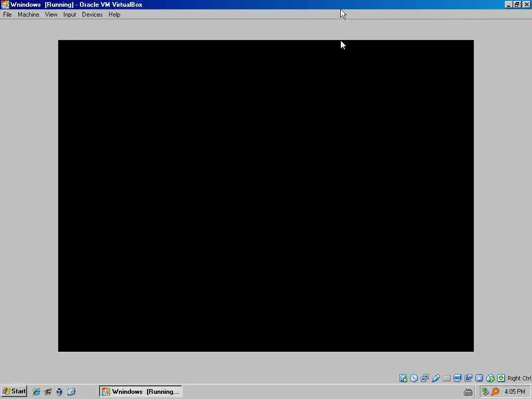Click the orange magnifier tray icon
532x399 pixels.
pos(495,392)
